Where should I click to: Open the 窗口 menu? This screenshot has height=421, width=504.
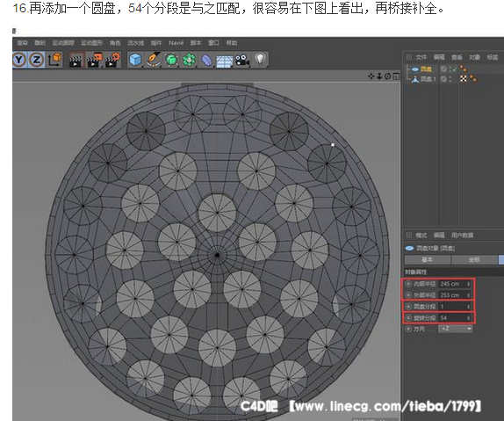pos(213,43)
